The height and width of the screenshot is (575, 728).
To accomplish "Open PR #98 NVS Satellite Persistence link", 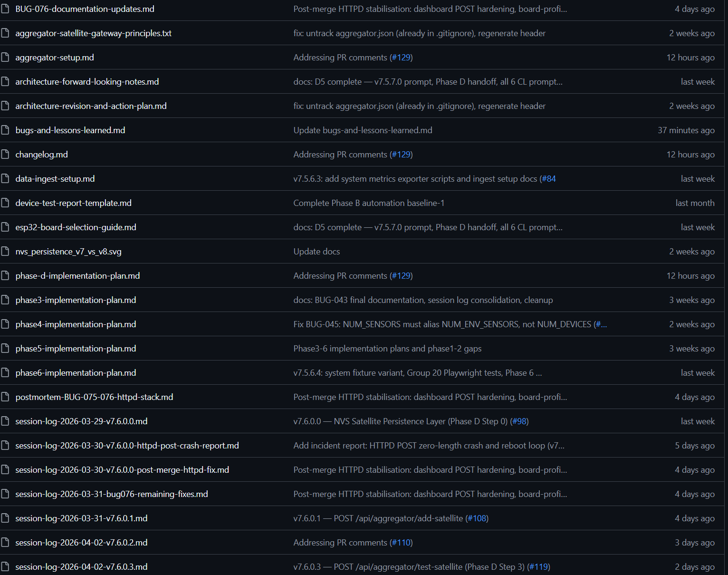I will pyautogui.click(x=519, y=421).
